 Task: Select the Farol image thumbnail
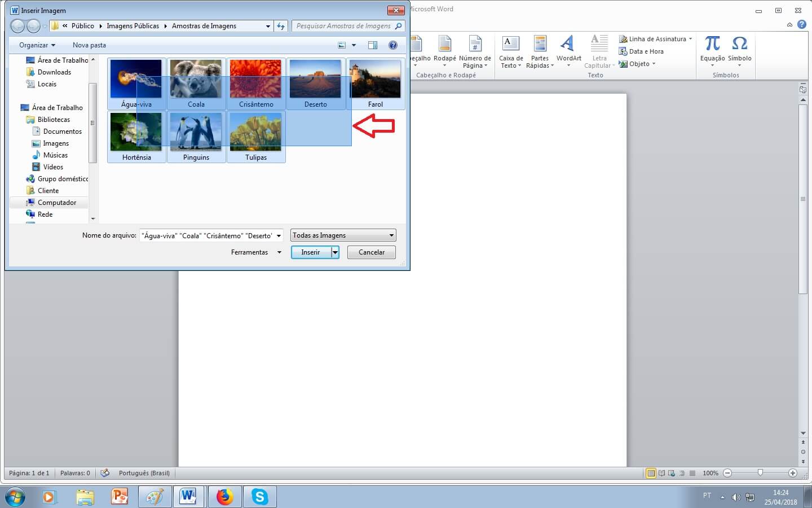point(375,83)
